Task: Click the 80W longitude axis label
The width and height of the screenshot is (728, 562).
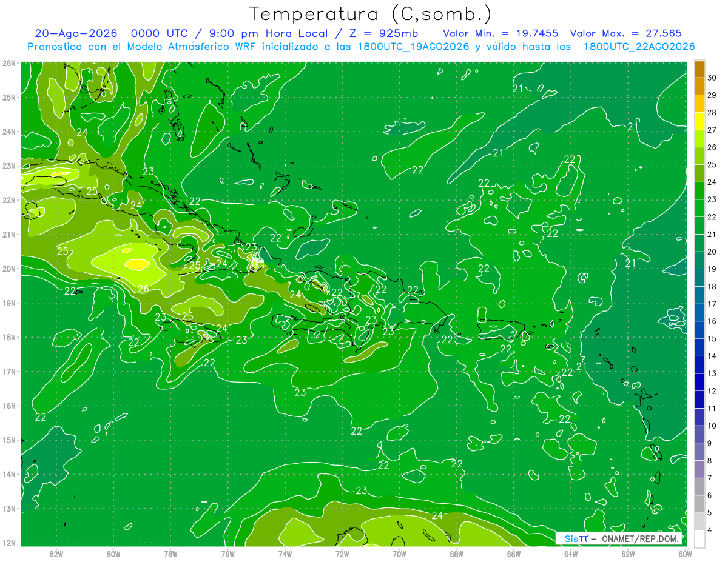Action: (113, 553)
